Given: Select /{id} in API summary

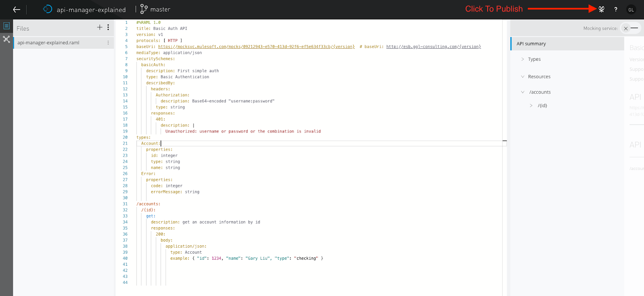Looking at the screenshot, I should pos(542,106).
